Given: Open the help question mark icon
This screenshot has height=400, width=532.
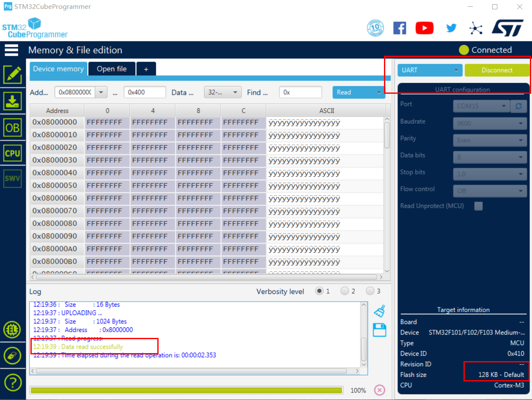Looking at the screenshot, I should pyautogui.click(x=12, y=382).
